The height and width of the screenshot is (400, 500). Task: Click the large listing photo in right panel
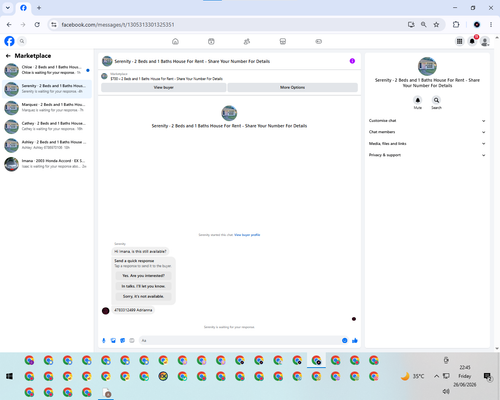click(x=427, y=66)
